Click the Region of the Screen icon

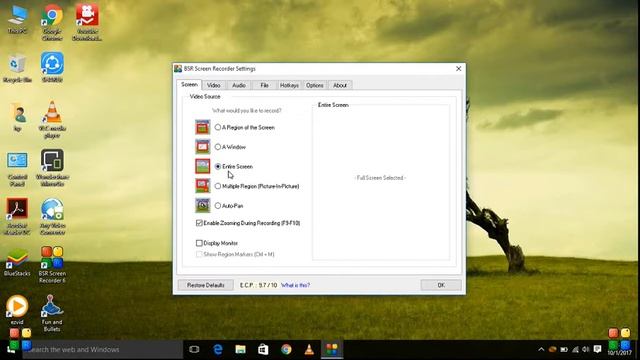click(202, 127)
